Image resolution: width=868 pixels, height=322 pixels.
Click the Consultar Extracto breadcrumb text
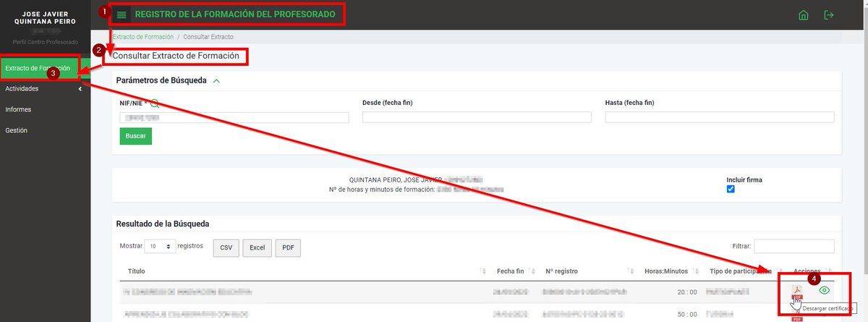point(208,37)
